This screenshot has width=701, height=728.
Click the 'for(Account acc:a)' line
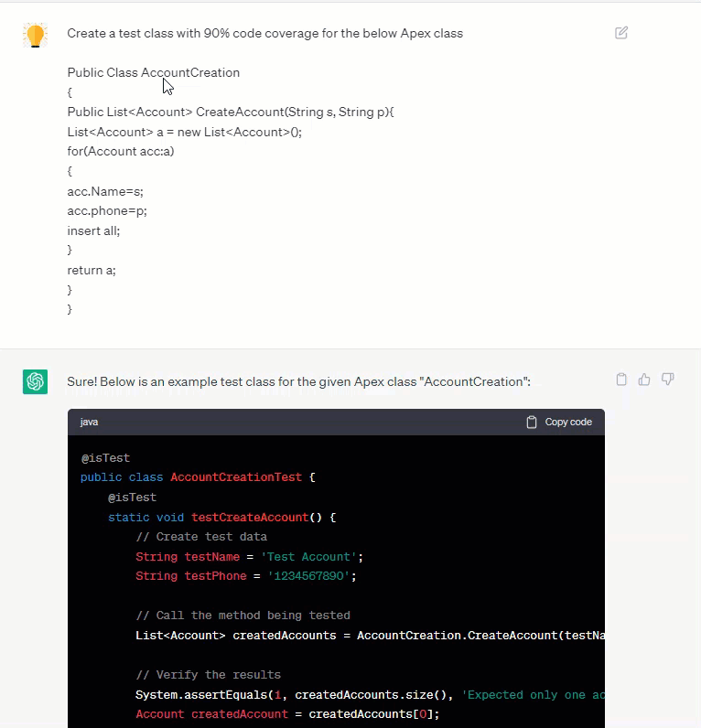(121, 152)
